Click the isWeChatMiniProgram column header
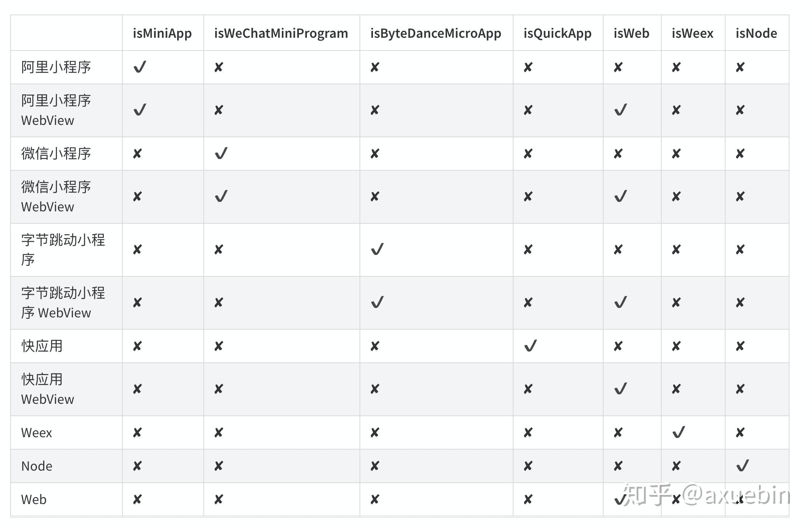Viewport: 812px width, 528px height. 281,33
